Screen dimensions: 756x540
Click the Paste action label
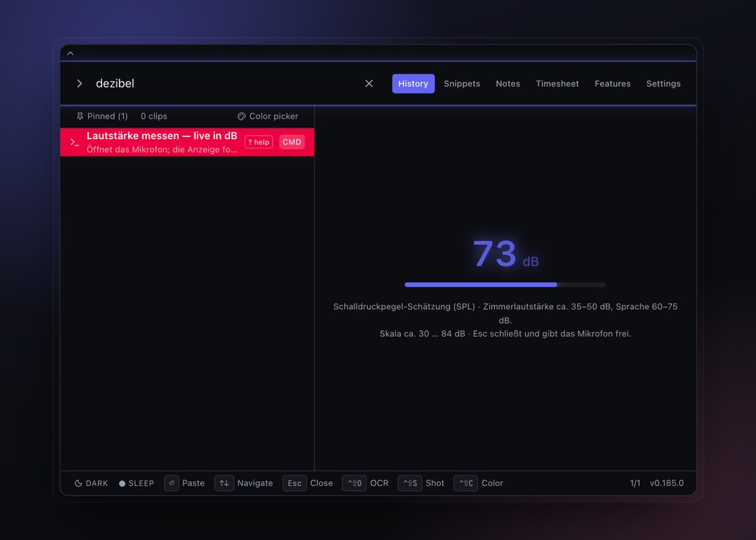coord(193,483)
